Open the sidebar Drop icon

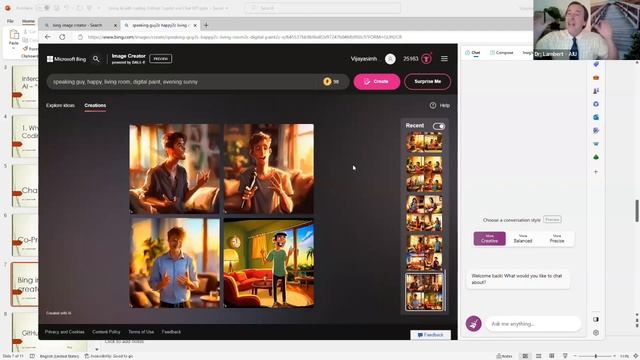pos(596,144)
